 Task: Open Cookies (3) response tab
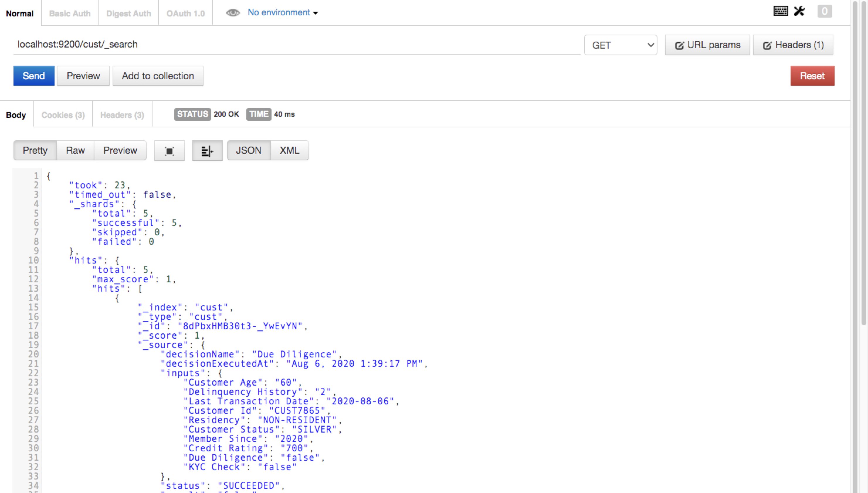tap(63, 115)
